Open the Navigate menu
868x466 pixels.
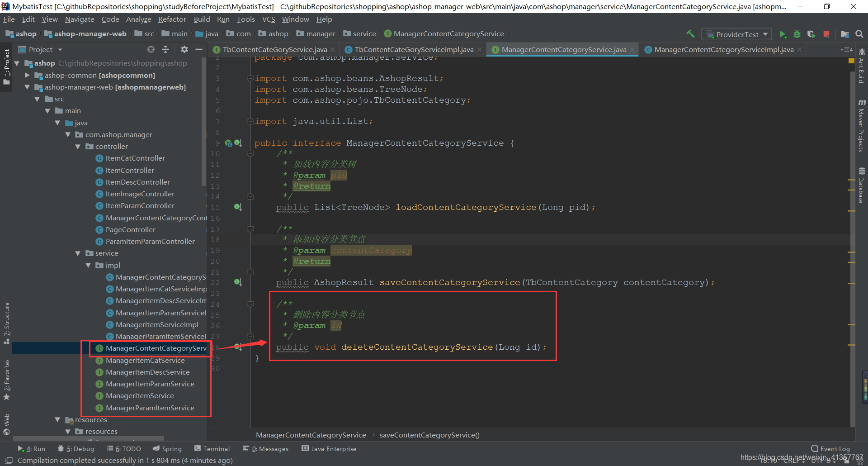[x=80, y=19]
